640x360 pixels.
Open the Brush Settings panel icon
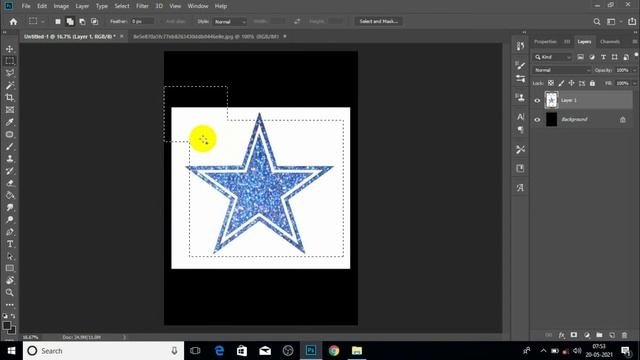520,65
